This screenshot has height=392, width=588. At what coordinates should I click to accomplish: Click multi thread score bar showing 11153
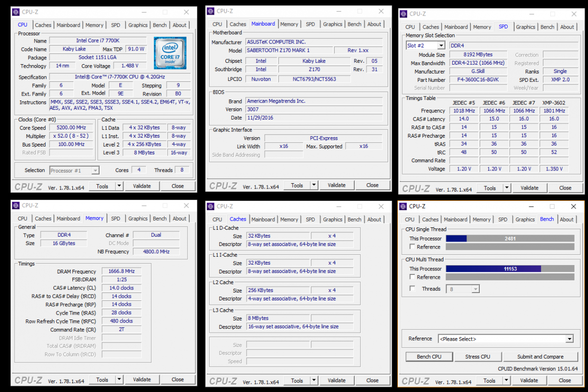tap(510, 269)
